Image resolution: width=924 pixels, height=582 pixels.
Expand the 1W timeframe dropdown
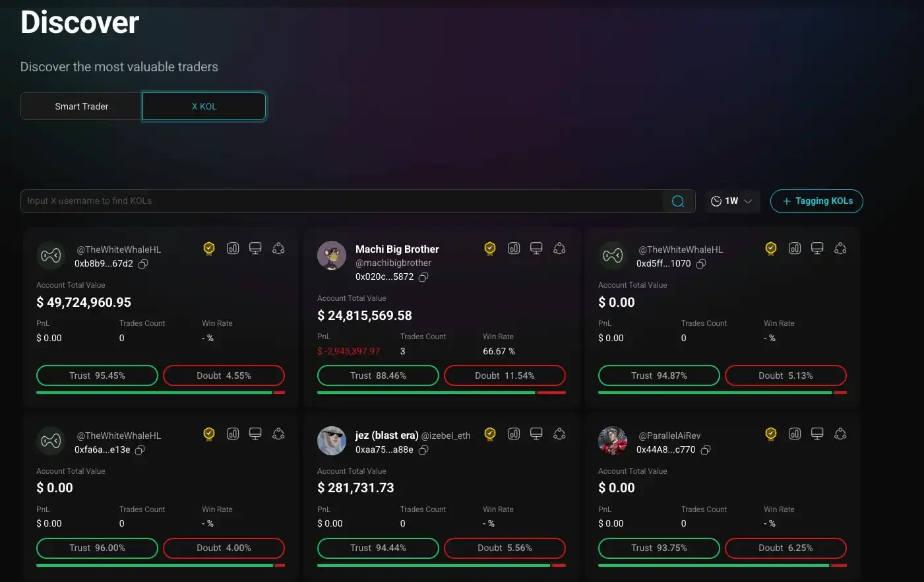tap(747, 201)
